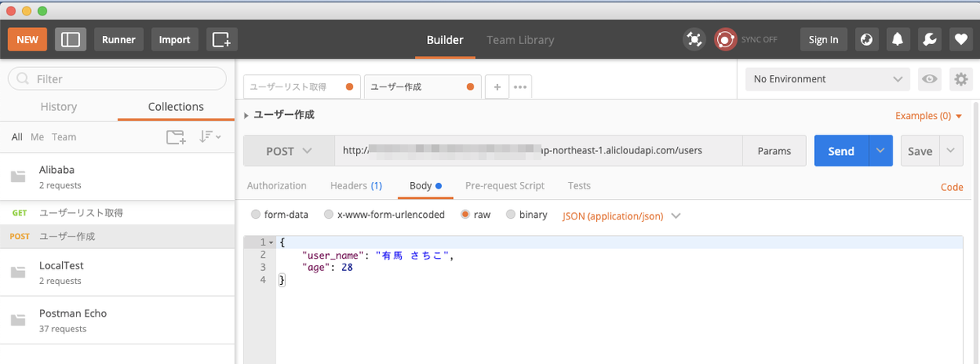
Task: Open the Collections sidebar tab
Action: coord(176,107)
